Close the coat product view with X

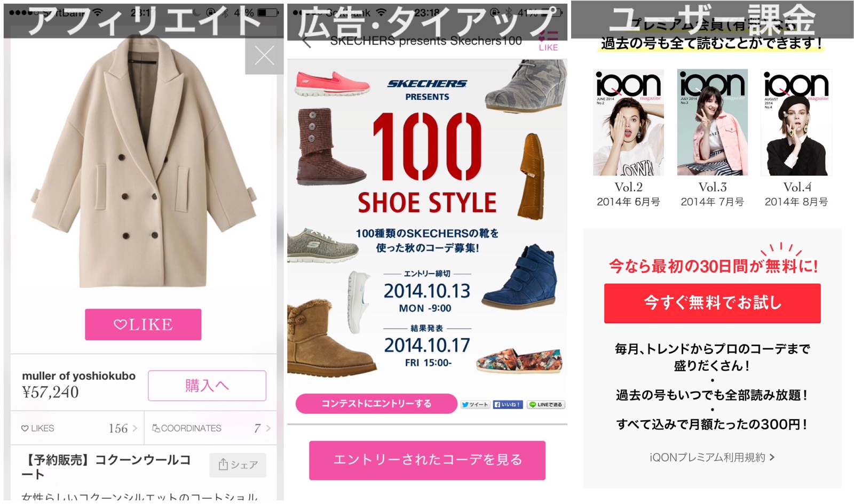pos(264,56)
